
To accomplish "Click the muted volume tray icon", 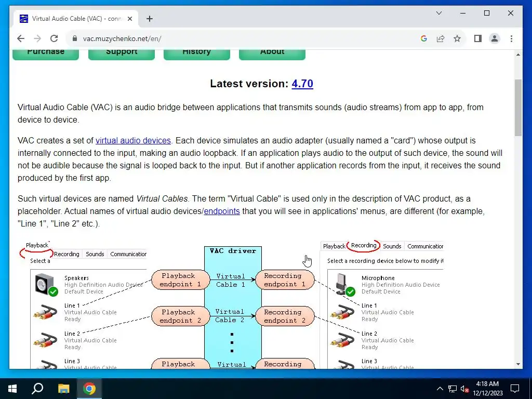I will click(x=464, y=389).
